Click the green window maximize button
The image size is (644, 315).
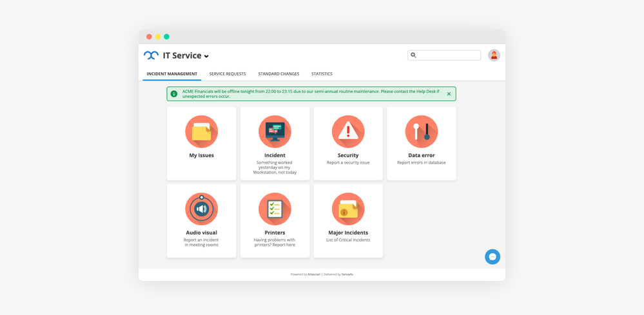166,37
